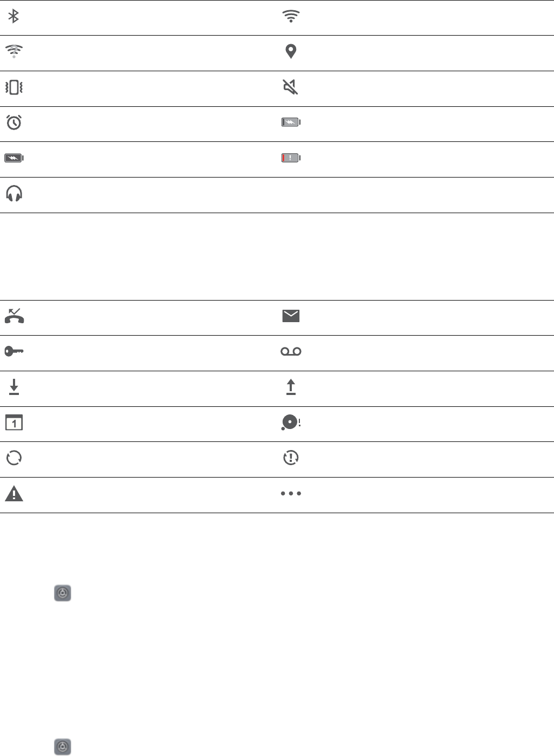Click the full-strength Wi-Fi signal icon

pos(291,17)
